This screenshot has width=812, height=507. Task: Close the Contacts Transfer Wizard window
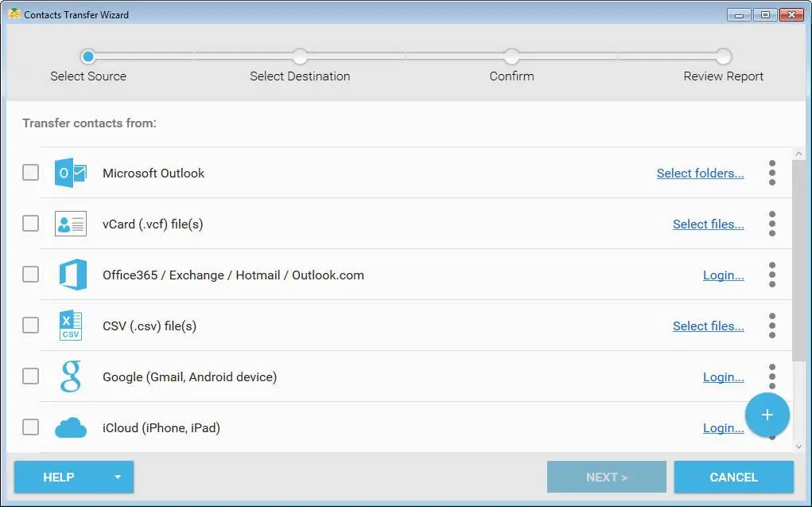pyautogui.click(x=791, y=14)
